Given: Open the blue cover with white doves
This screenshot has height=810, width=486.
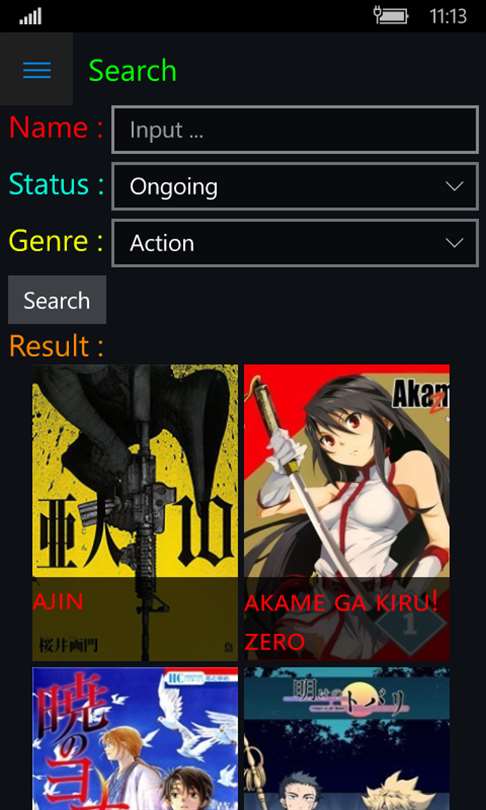Looking at the screenshot, I should point(135,738).
